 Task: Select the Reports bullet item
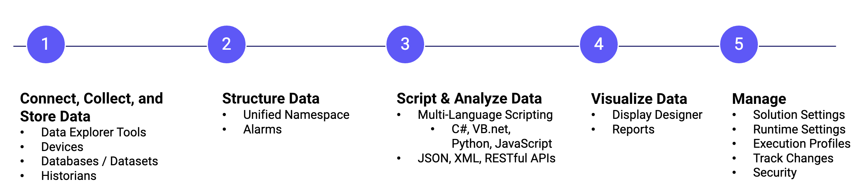tap(633, 129)
